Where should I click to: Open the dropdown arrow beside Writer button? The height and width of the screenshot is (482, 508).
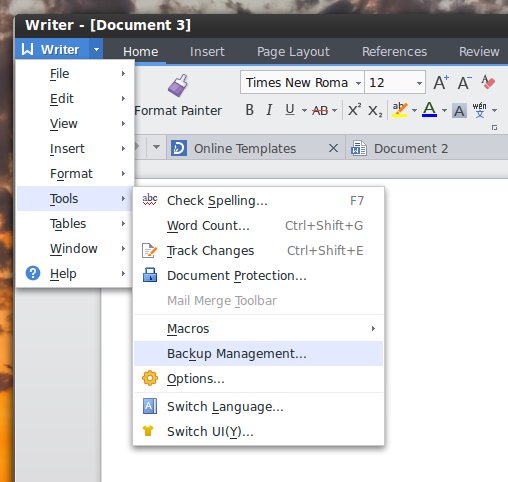[x=96, y=50]
